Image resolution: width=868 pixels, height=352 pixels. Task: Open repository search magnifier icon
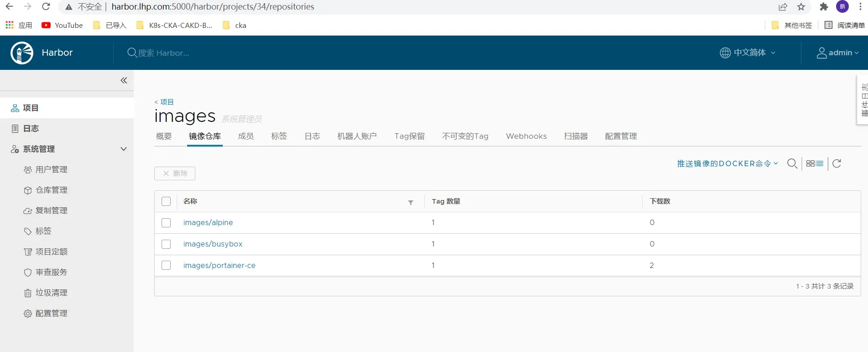coord(792,163)
